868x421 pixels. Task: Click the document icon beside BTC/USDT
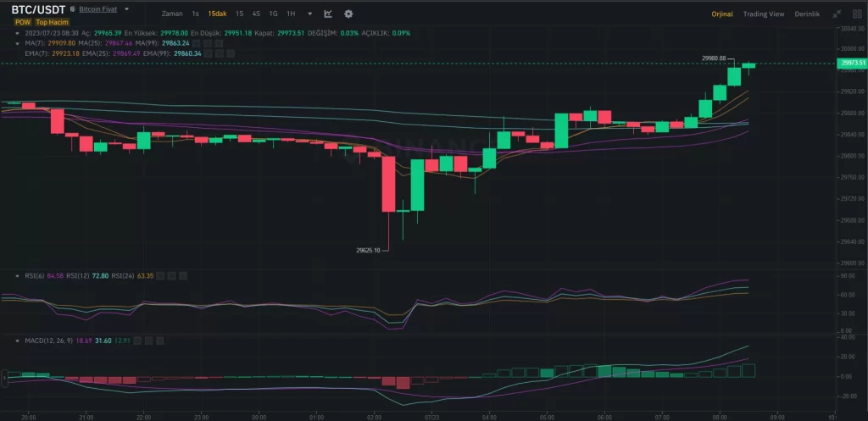(x=71, y=9)
